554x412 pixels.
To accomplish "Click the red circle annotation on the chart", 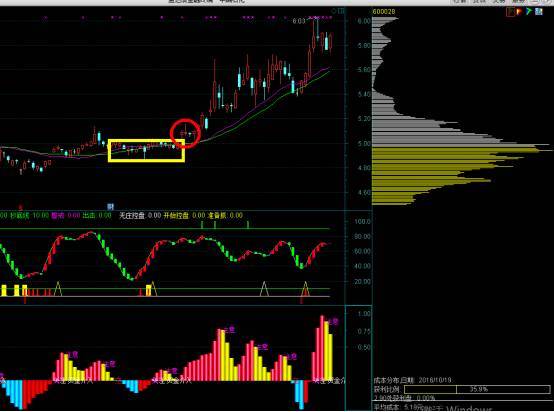I will (185, 133).
